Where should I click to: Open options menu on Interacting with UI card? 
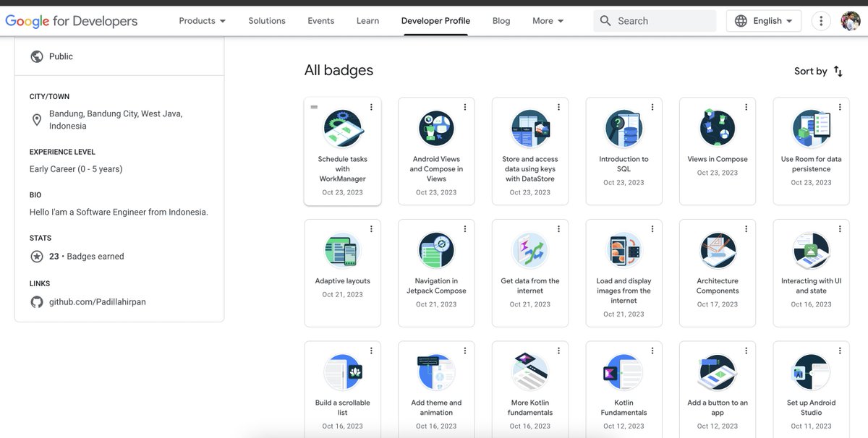tap(840, 229)
